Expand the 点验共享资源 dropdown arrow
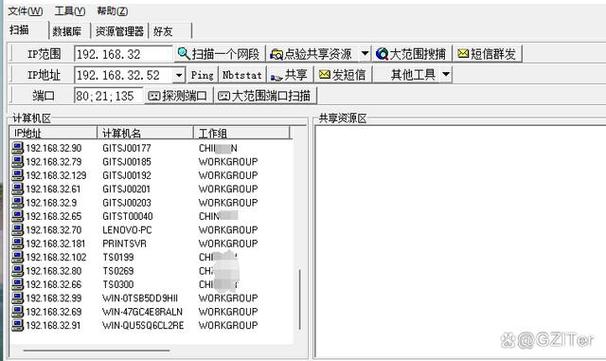 (x=364, y=54)
